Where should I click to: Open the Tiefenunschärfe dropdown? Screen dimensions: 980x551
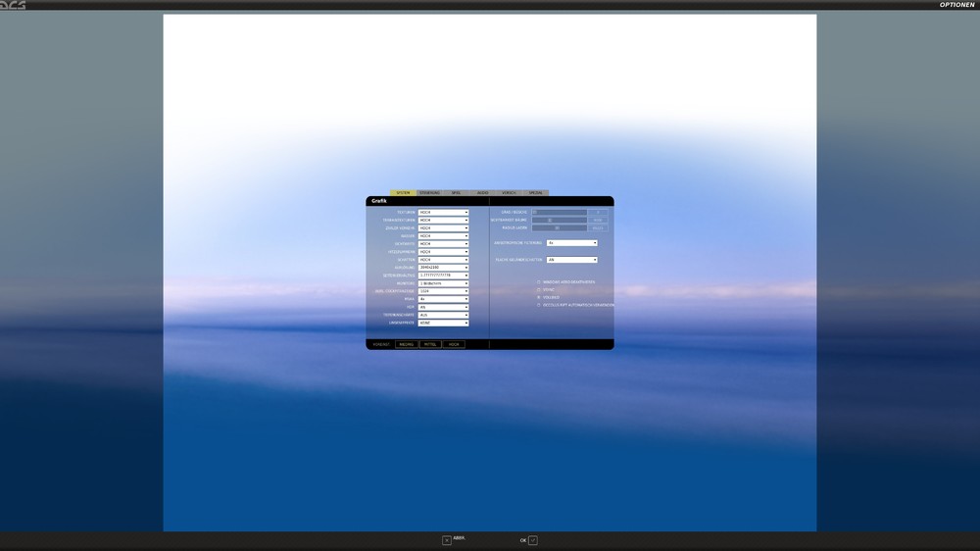pos(443,316)
